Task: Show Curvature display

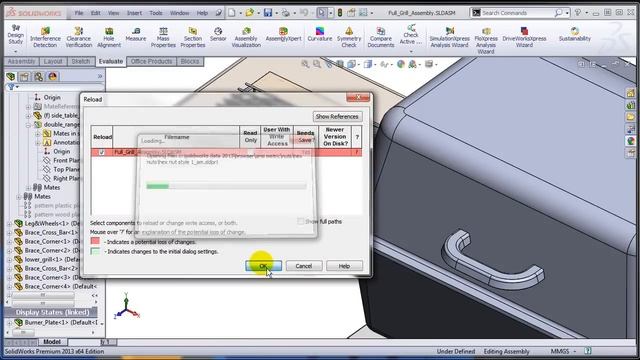Action: [320, 34]
